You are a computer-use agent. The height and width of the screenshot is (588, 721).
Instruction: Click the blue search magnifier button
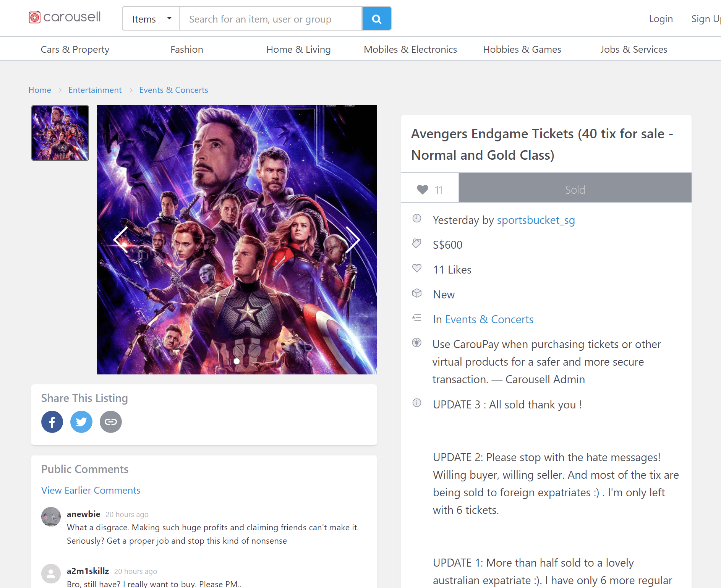coord(376,19)
